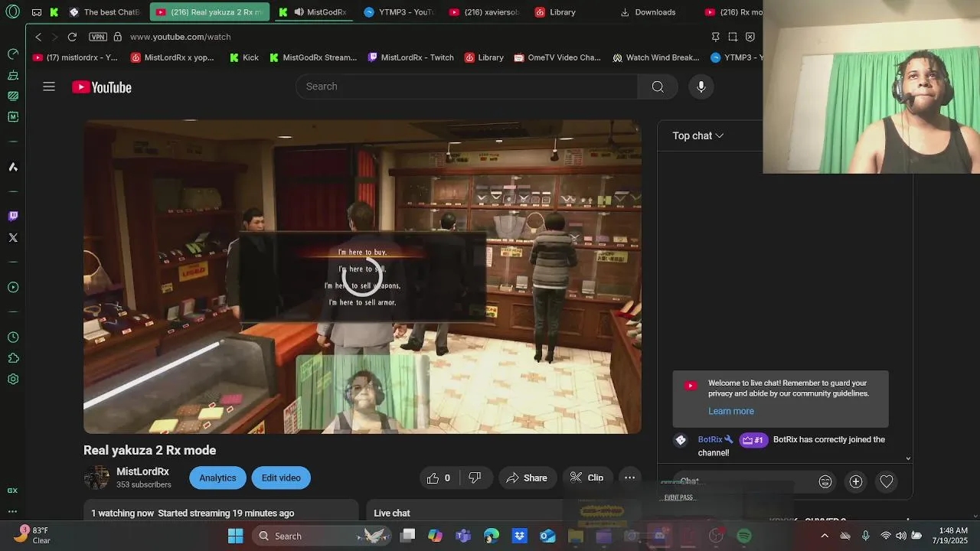Share the video
Viewport: 980px width, 551px height.
pos(527,478)
